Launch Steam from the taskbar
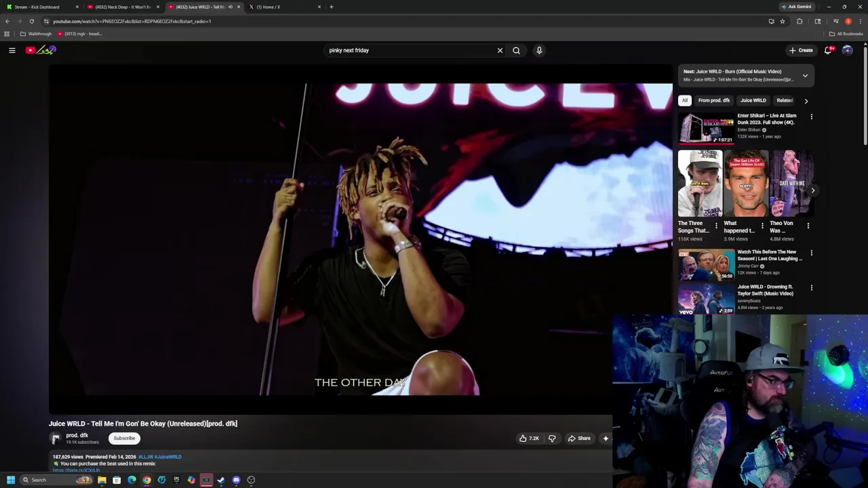868x488 pixels. click(221, 480)
